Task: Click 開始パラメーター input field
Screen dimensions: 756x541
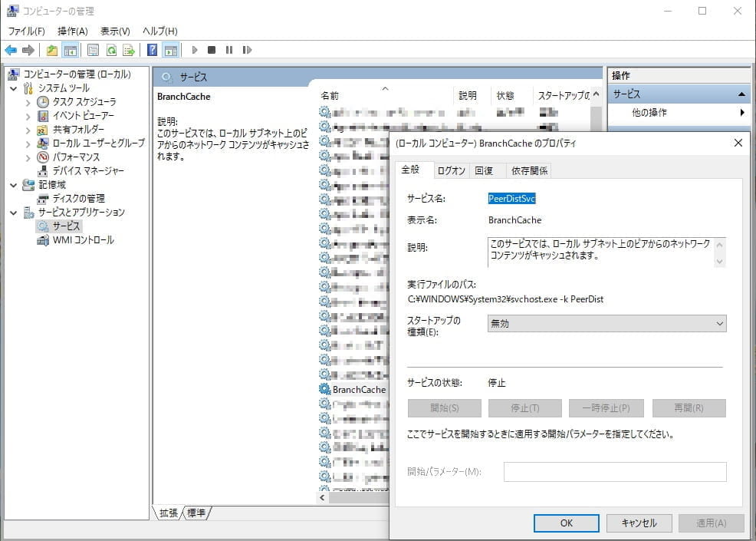Action: [615, 472]
